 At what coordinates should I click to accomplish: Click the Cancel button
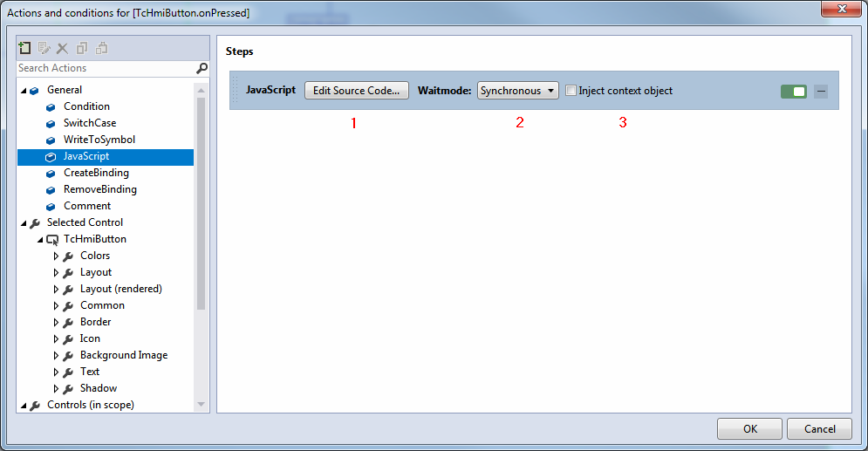click(819, 429)
